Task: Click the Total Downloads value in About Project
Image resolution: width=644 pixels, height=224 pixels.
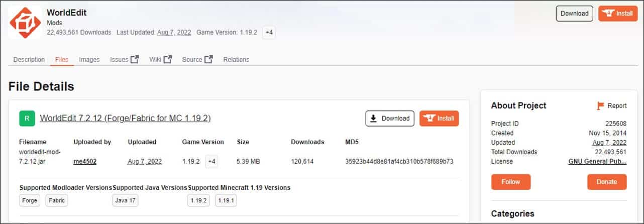Action: (x=610, y=152)
